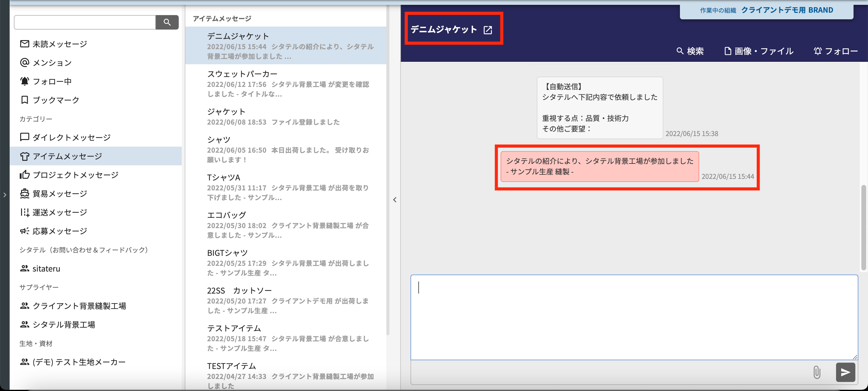Click 検索 in the chat header

click(x=690, y=51)
